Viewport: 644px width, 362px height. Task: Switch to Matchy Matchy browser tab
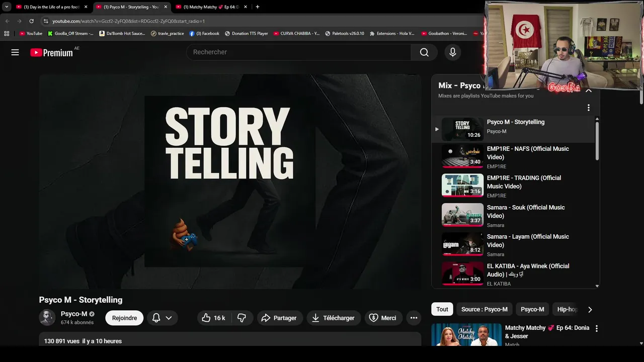211,7
